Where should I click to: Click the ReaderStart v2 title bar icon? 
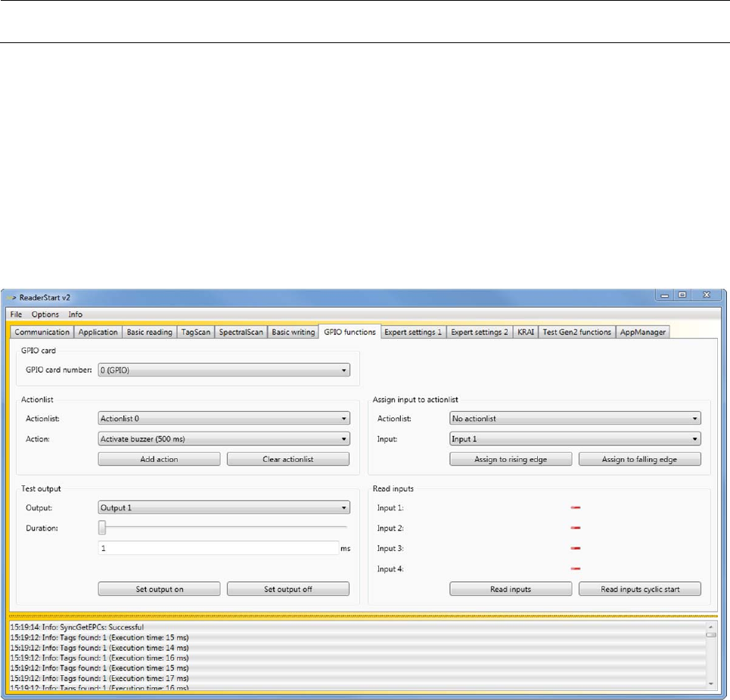11,298
